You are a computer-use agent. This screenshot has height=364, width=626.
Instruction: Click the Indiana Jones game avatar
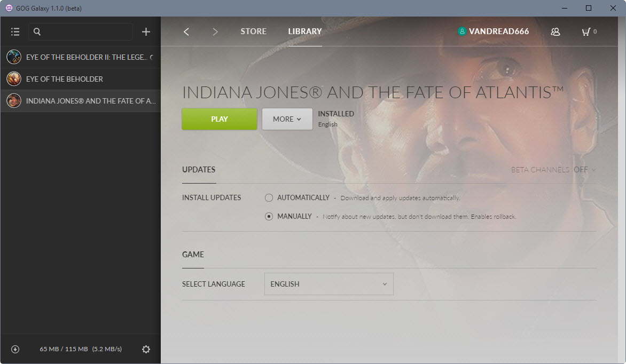[x=14, y=101]
